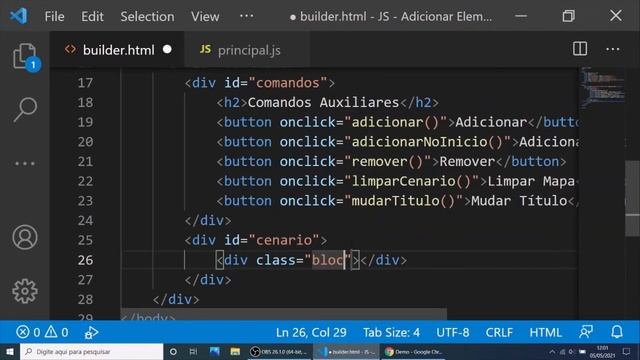The width and height of the screenshot is (640, 360).
Task: Open the File menu
Action: tap(54, 16)
